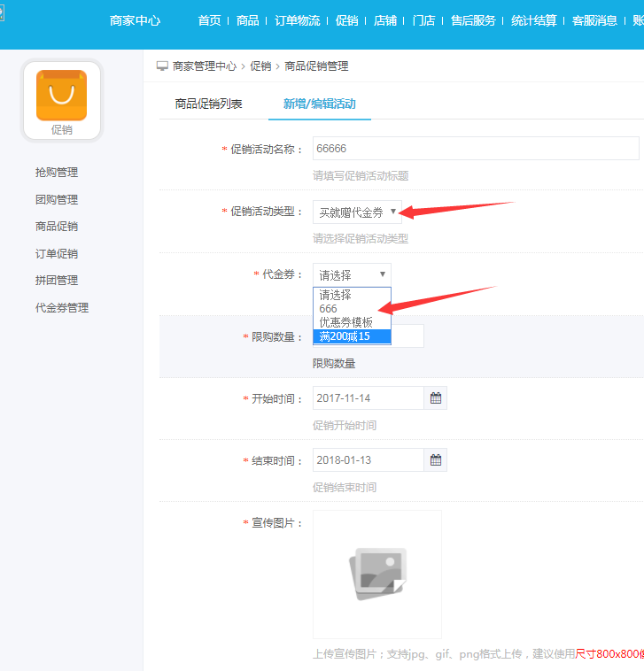The image size is (644, 671).
Task: Open the 订单物流 top menu
Action: [x=298, y=20]
